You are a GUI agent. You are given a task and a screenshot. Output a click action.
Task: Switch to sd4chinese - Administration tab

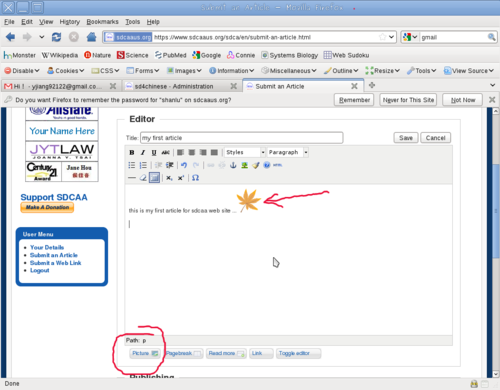pyautogui.click(x=174, y=86)
